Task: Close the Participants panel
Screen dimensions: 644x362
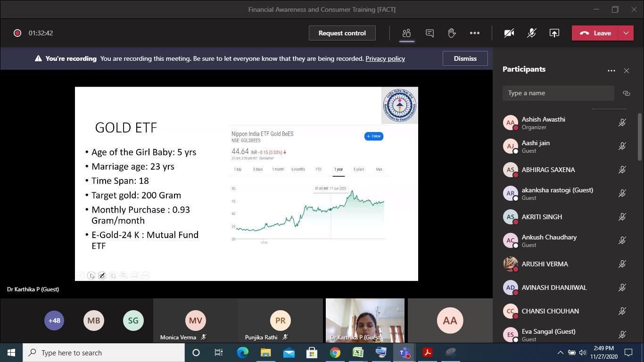Action: click(626, 71)
